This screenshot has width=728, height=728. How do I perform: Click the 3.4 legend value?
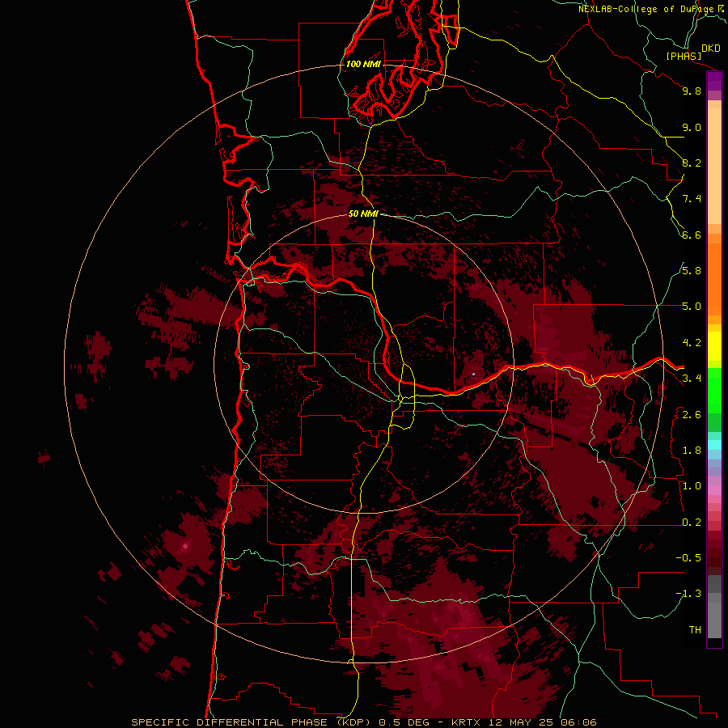tap(692, 379)
